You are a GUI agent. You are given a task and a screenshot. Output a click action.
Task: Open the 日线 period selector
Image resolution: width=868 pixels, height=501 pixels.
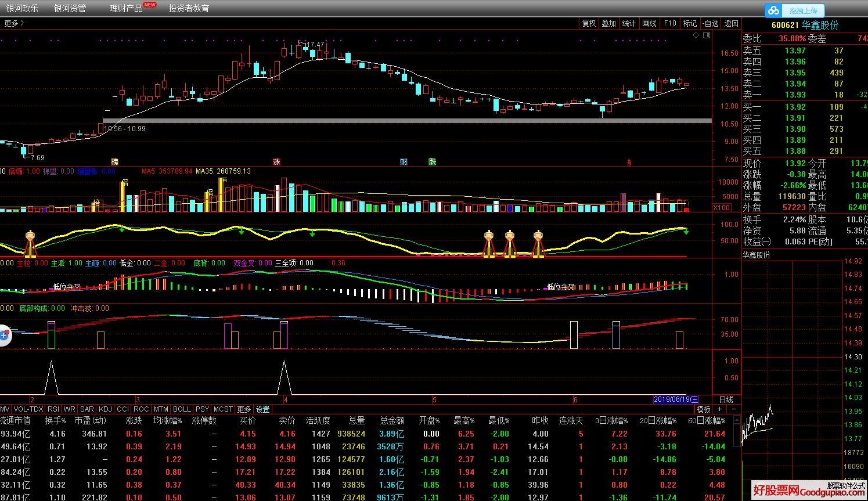pos(726,399)
